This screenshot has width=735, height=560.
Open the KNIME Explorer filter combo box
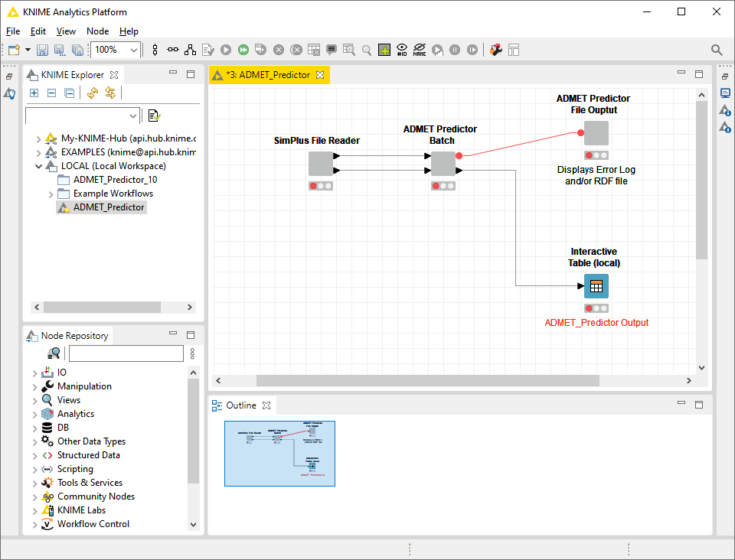pos(83,116)
